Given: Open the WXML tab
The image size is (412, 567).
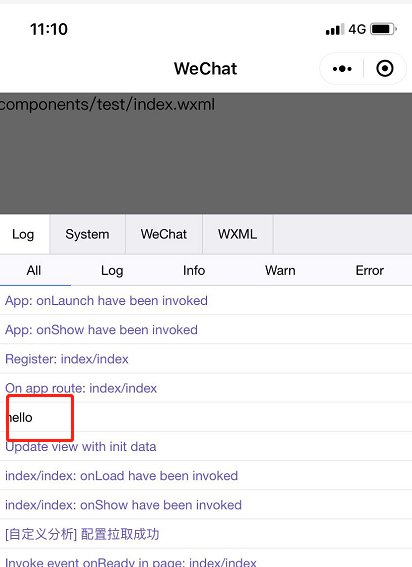Looking at the screenshot, I should (238, 234).
